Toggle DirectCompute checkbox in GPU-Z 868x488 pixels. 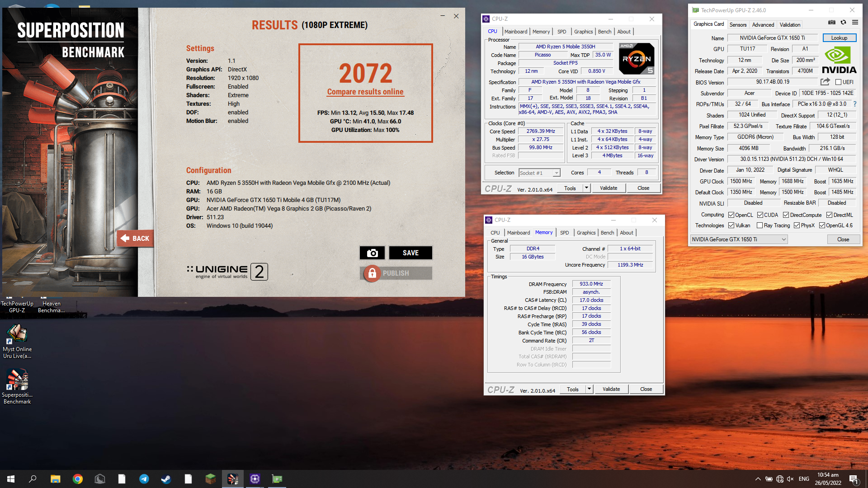786,215
